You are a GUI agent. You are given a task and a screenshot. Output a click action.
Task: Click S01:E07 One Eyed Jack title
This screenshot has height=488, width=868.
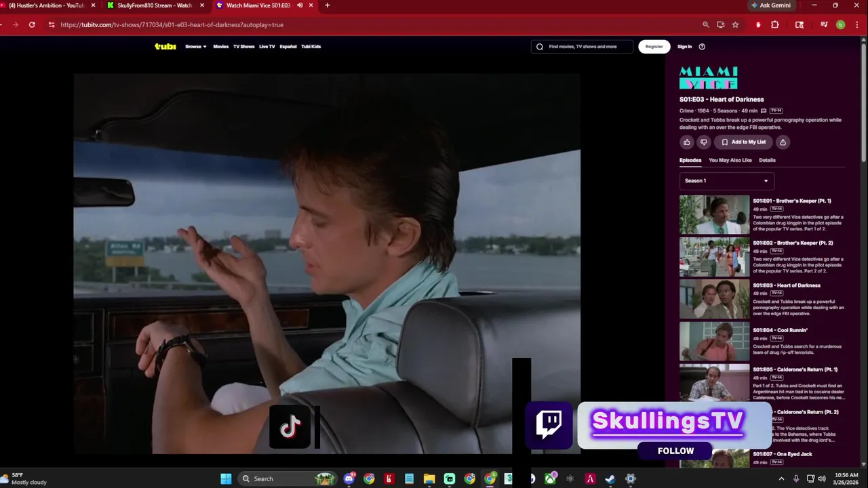(x=783, y=454)
